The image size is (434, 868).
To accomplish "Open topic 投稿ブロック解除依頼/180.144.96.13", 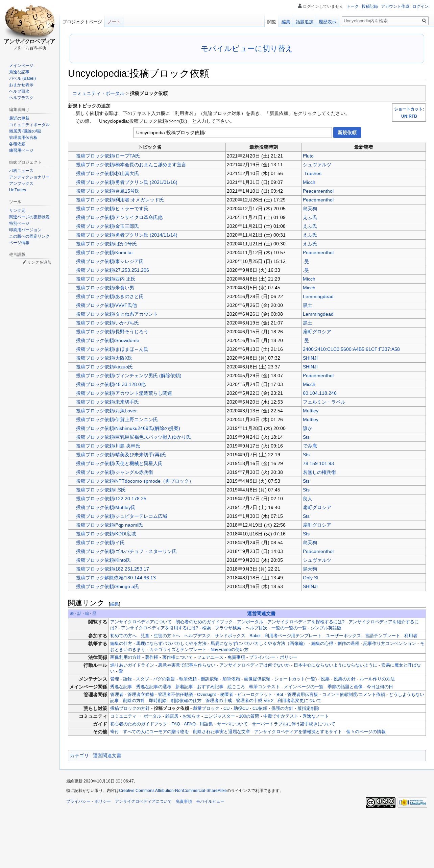I will (x=116, y=578).
